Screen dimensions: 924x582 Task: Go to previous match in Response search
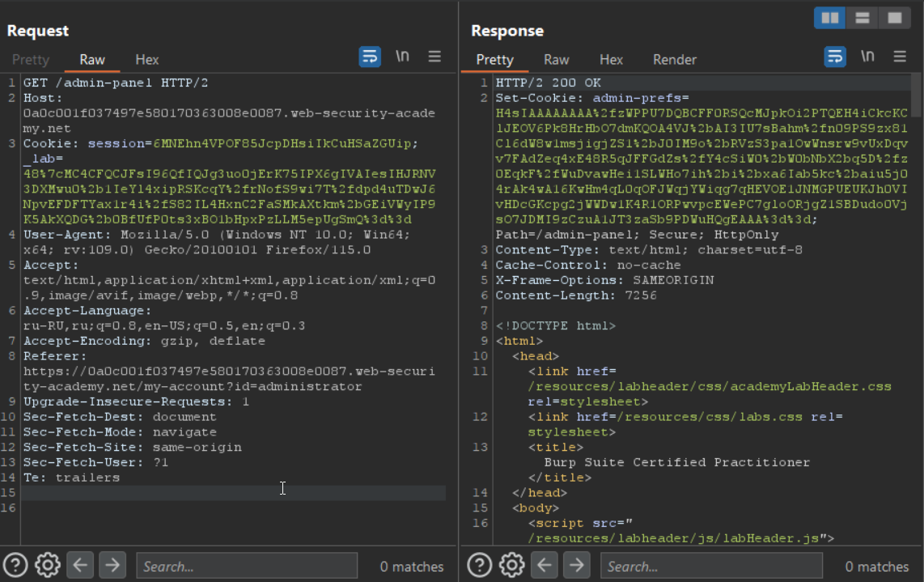point(544,565)
